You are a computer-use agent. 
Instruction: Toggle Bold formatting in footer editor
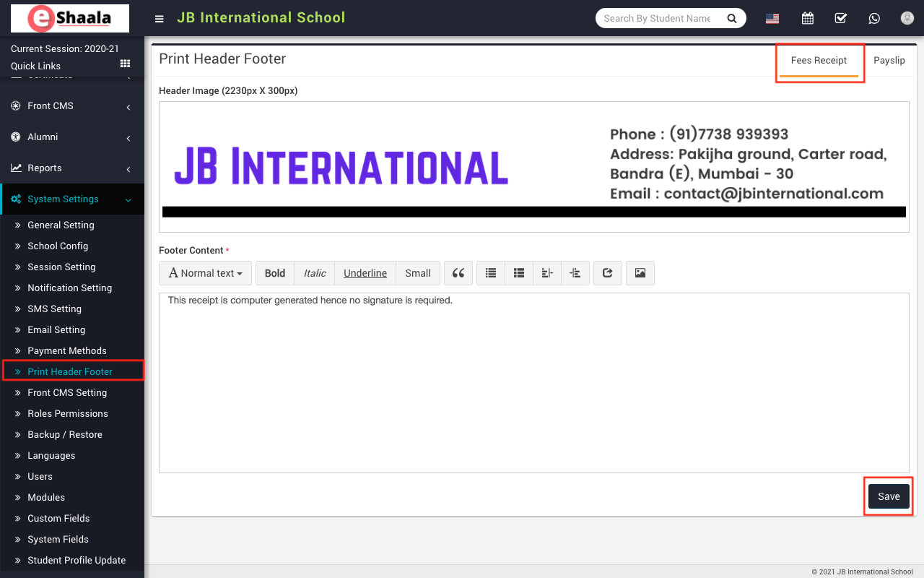[275, 273]
